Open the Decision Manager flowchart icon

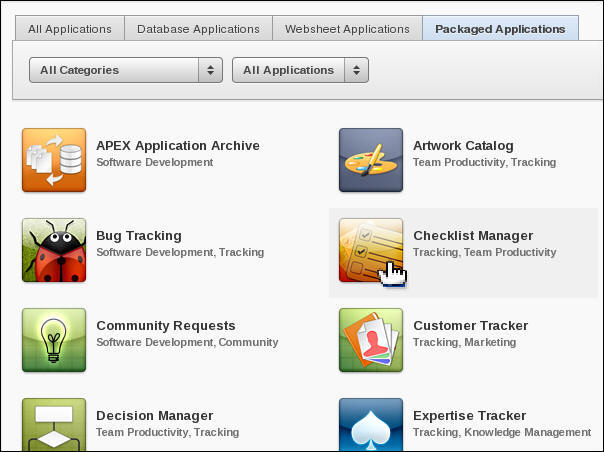point(54,425)
